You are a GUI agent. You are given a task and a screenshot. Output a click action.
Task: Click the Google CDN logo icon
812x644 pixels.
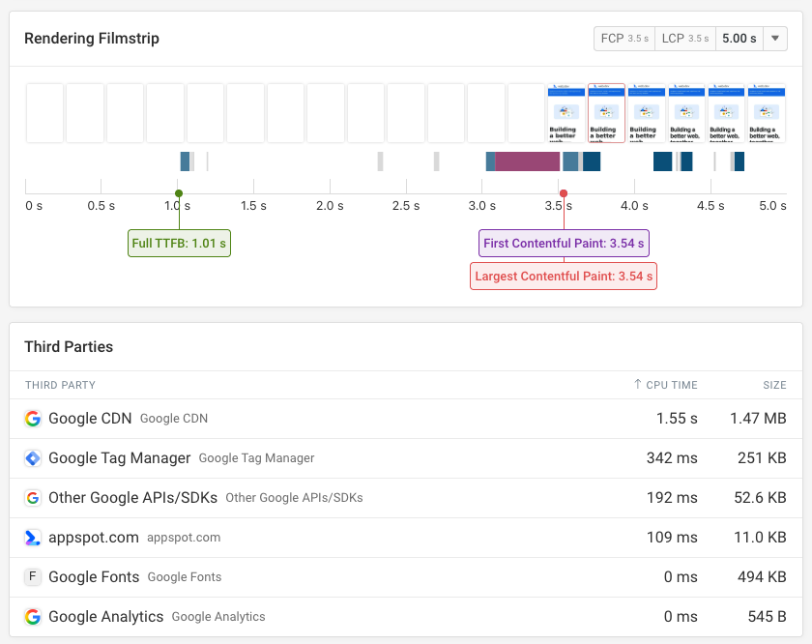33,419
